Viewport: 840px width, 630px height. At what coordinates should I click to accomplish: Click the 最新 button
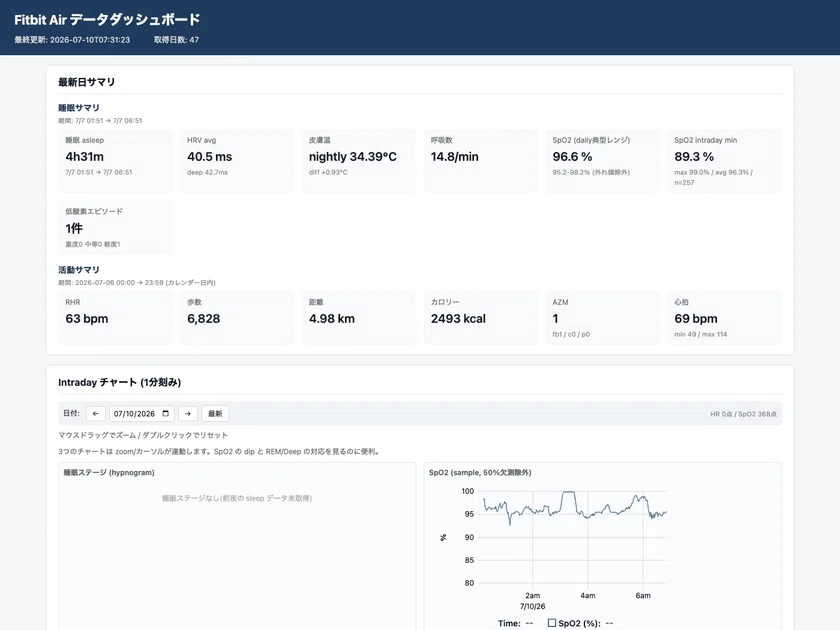[215, 414]
